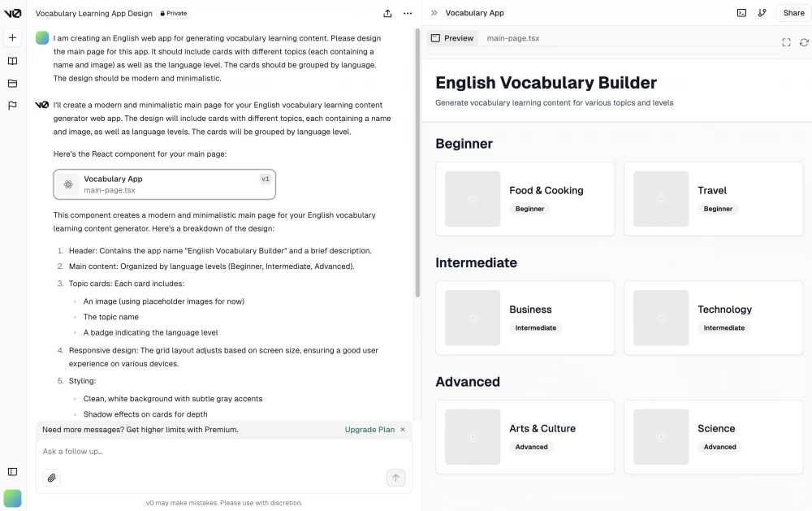Collapse the preview panel with the double chevrons
The width and height of the screenshot is (812, 511).
[434, 12]
